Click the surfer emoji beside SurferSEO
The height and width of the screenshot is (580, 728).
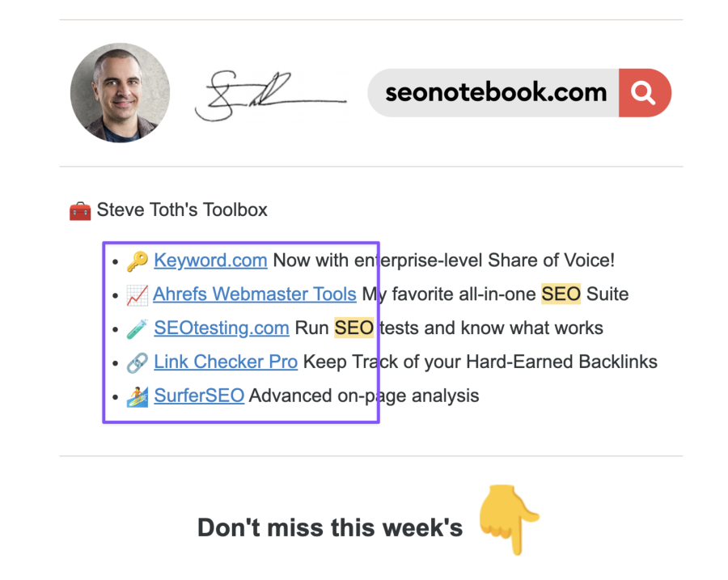coord(138,396)
